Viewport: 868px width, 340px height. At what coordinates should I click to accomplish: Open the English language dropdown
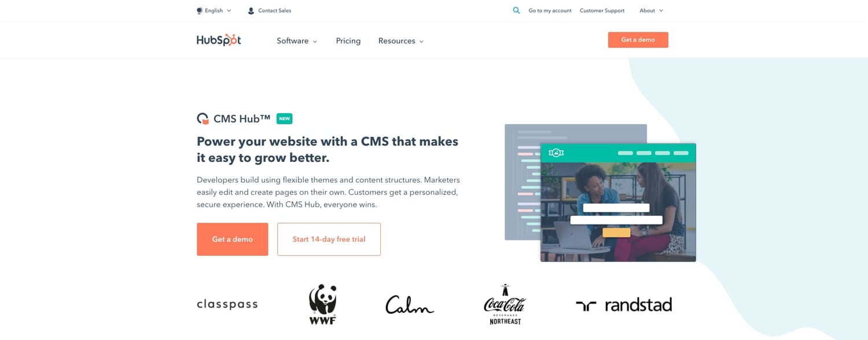(x=214, y=10)
